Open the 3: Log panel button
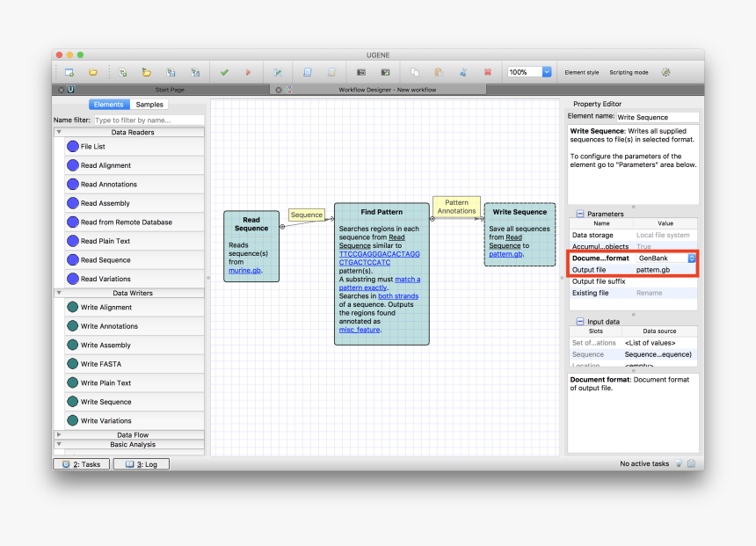The height and width of the screenshot is (546, 756). (142, 464)
